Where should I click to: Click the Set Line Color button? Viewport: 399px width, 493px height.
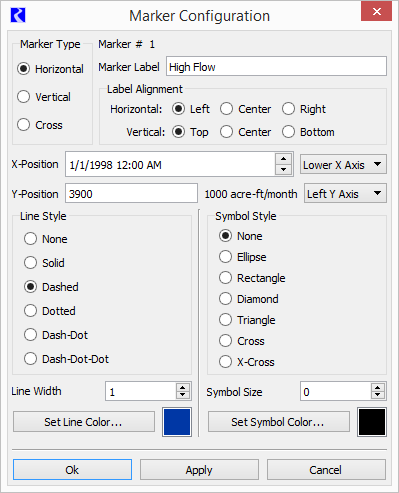[x=84, y=422]
